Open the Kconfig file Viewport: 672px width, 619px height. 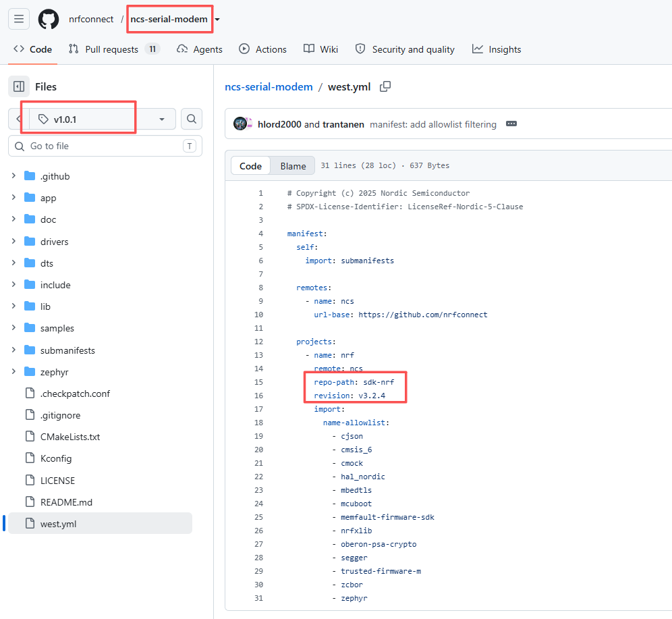56,458
